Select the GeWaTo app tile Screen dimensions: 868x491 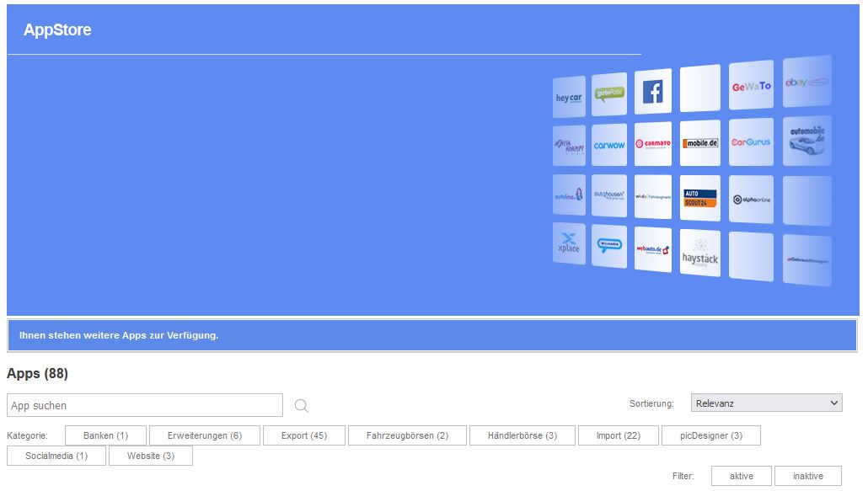(x=751, y=86)
